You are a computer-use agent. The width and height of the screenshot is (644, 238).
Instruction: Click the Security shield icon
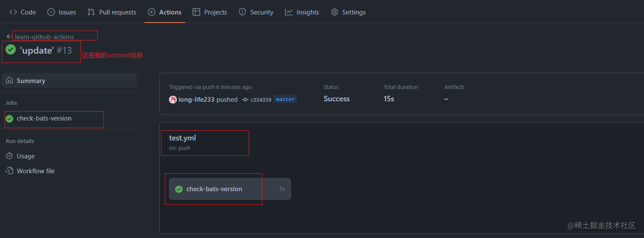[242, 12]
